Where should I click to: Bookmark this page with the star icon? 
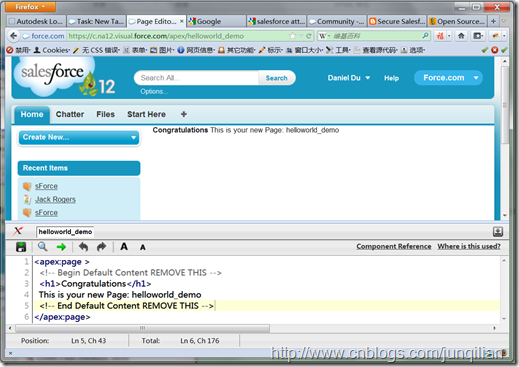click(292, 36)
